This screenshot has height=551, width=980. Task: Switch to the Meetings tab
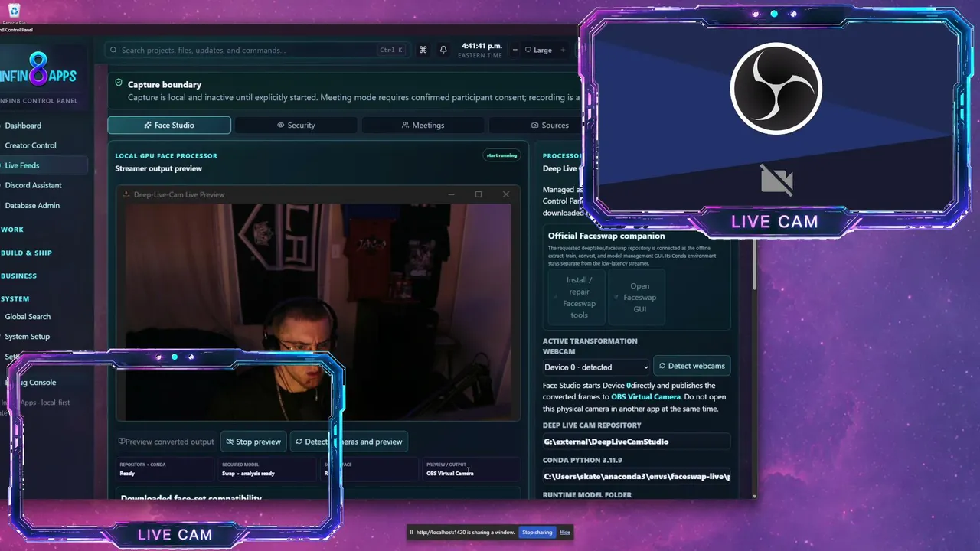(423, 125)
